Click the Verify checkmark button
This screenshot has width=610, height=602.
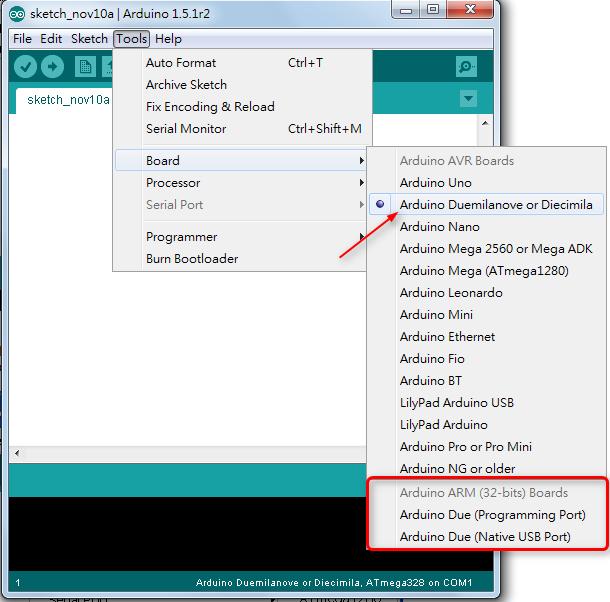[25, 67]
